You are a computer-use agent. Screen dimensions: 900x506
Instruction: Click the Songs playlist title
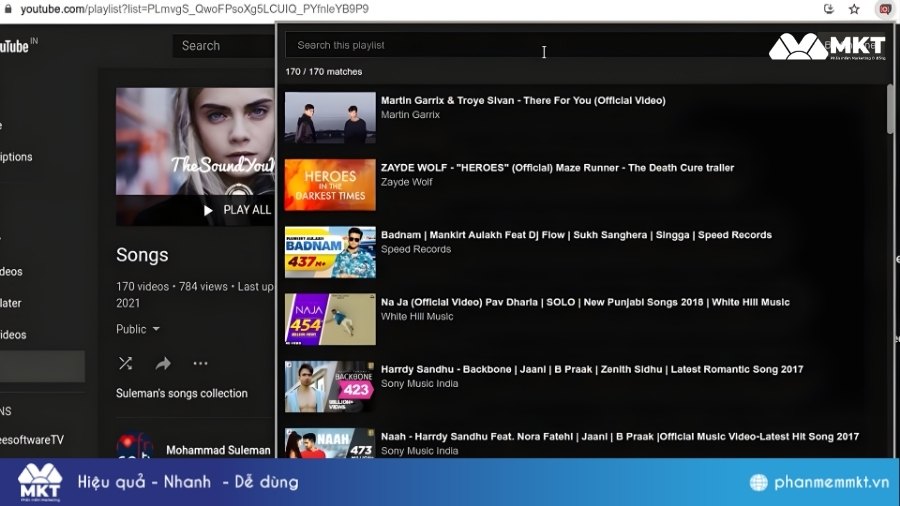point(142,255)
